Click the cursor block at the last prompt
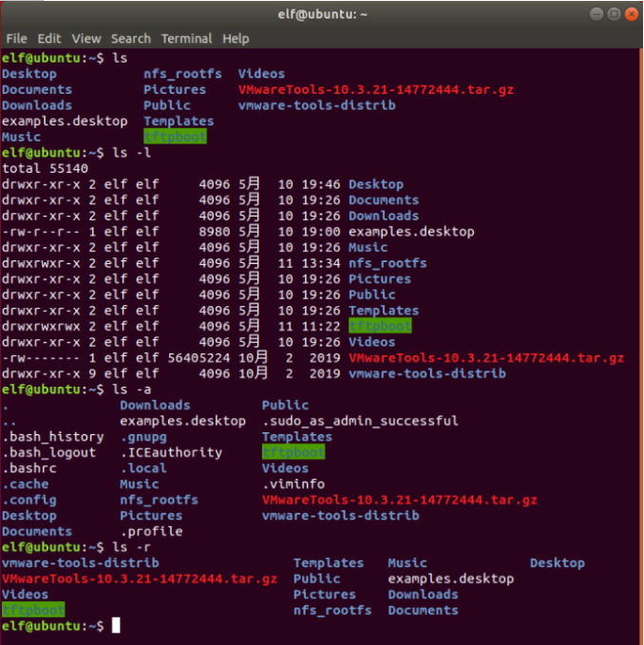This screenshot has height=645, width=644. (116, 626)
